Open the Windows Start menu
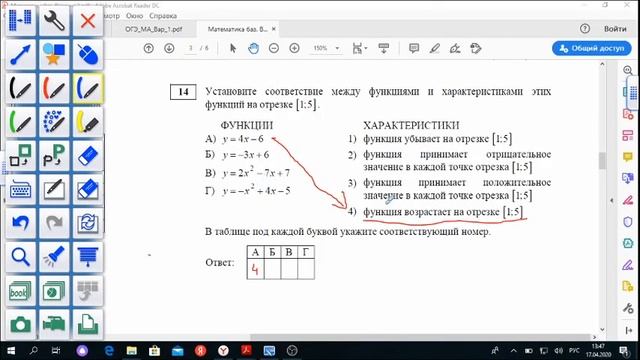Viewport: 640px width, 360px height. [11, 351]
